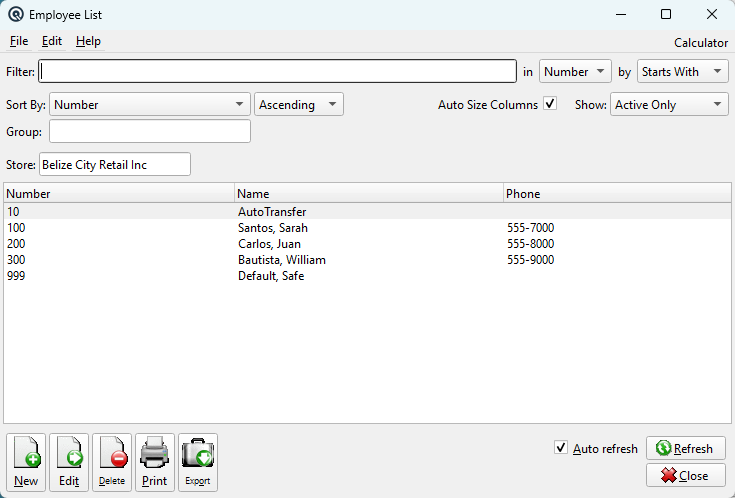Click employee number 300
The width and height of the screenshot is (735, 498).
[x=16, y=260]
